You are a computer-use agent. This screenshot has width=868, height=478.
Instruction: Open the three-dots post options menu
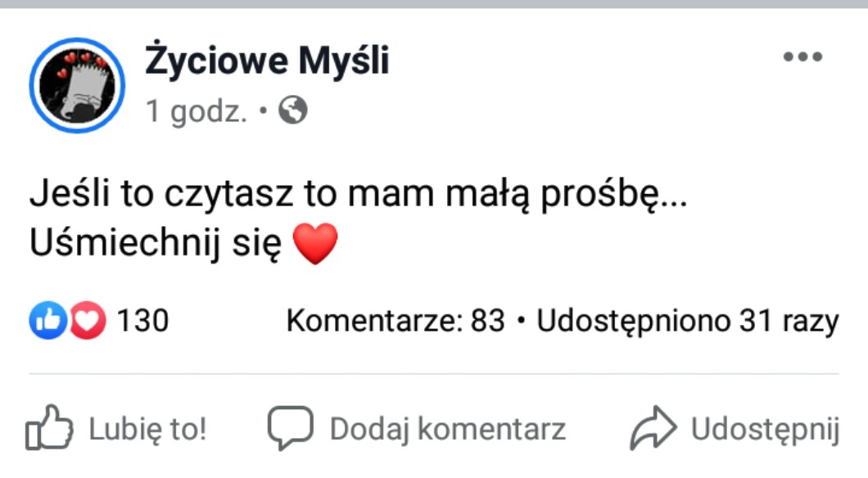point(802,57)
